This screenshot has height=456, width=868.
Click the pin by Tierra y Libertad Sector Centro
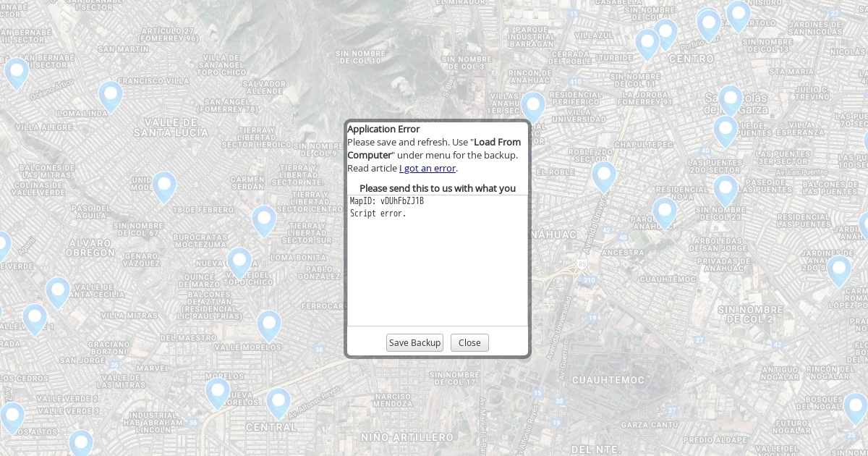[x=264, y=219]
